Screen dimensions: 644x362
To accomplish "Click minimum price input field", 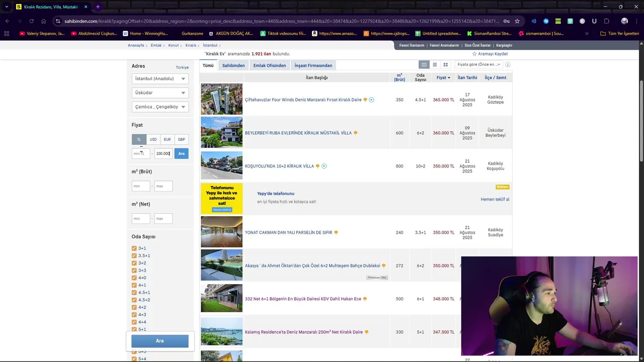I will (141, 153).
